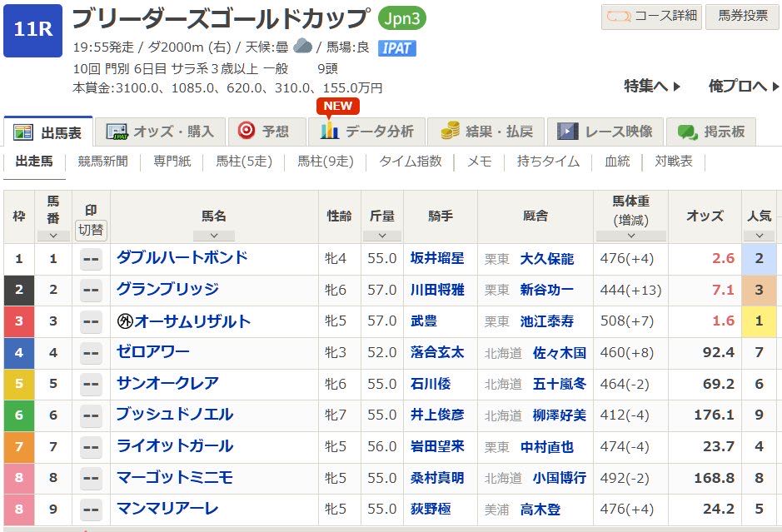
Task: Open the メモ sub-tab
Action: point(479,162)
